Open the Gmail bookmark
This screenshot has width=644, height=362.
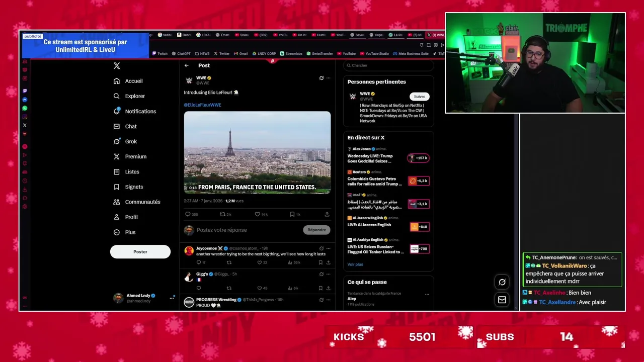tap(241, 54)
